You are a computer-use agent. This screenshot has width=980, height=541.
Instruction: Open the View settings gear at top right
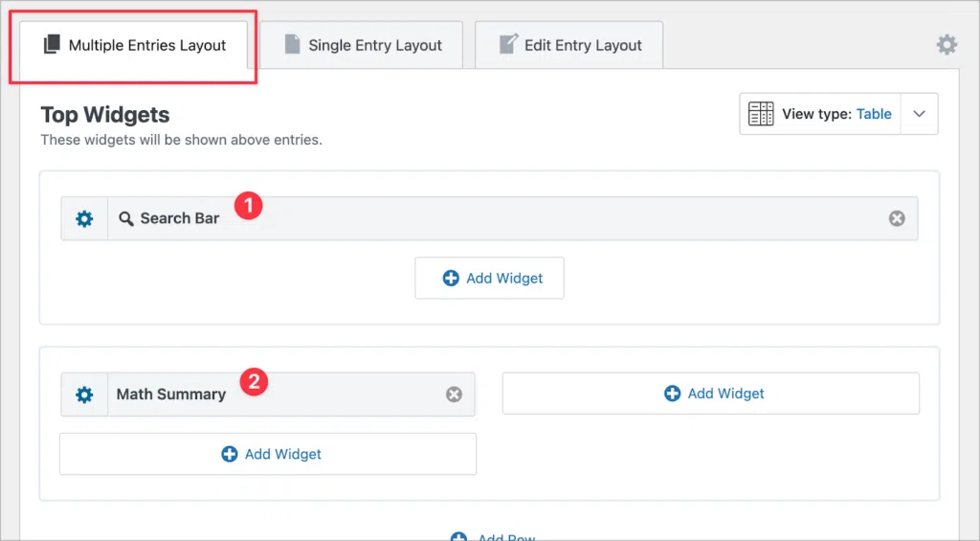click(947, 45)
